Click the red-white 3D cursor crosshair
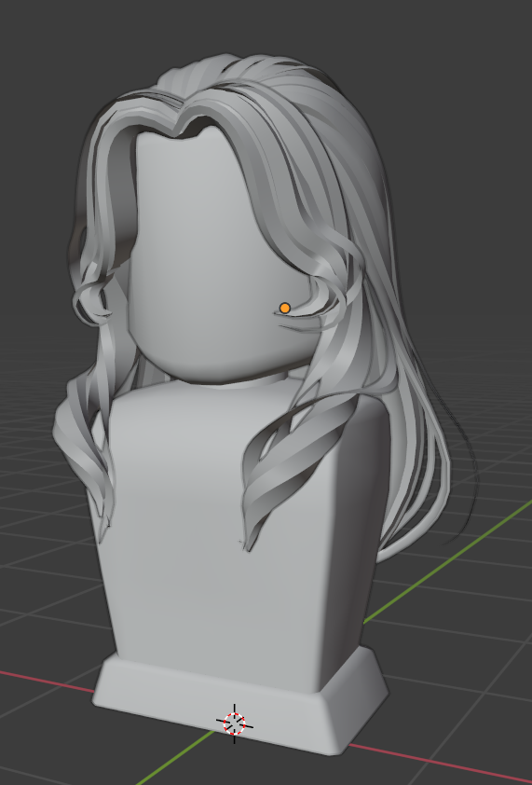Viewport: 532px width, 785px height. (234, 723)
